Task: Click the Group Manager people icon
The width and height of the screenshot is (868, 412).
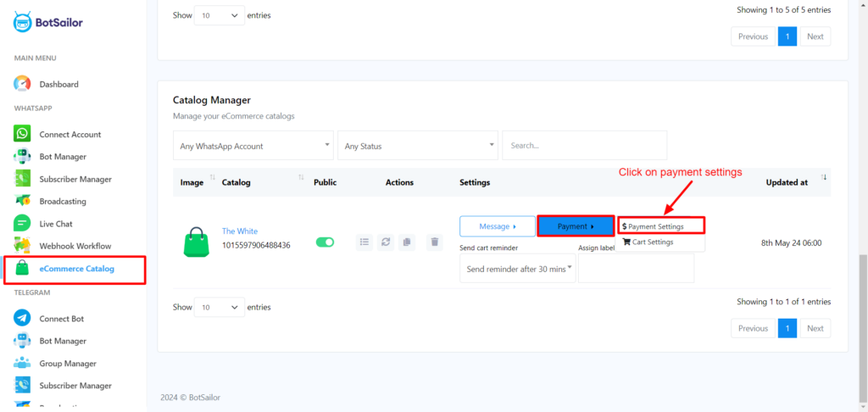Action: click(x=22, y=364)
